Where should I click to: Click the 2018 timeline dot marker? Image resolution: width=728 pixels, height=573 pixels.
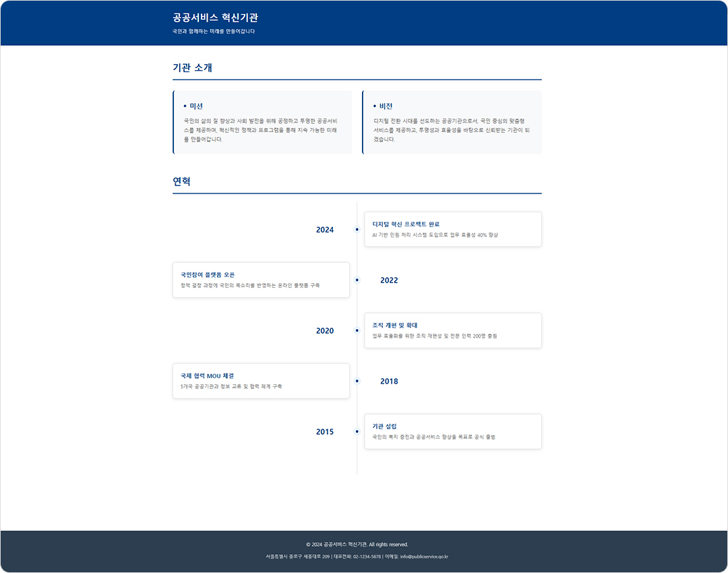pos(357,381)
